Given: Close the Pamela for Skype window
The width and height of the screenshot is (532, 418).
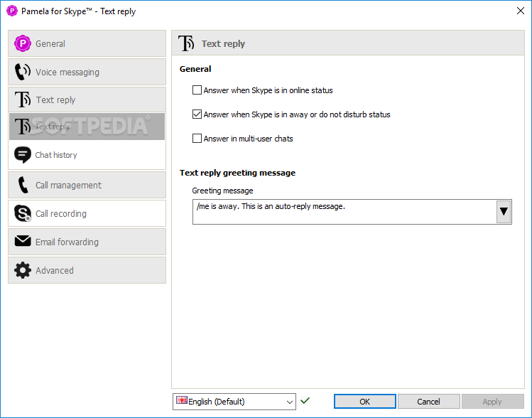Looking at the screenshot, I should [521, 11].
